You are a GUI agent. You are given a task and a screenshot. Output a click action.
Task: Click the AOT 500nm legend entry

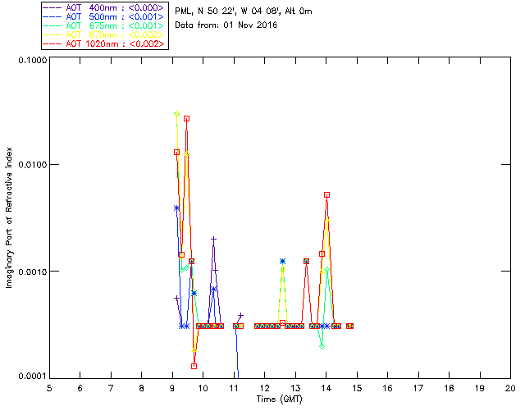(104, 16)
